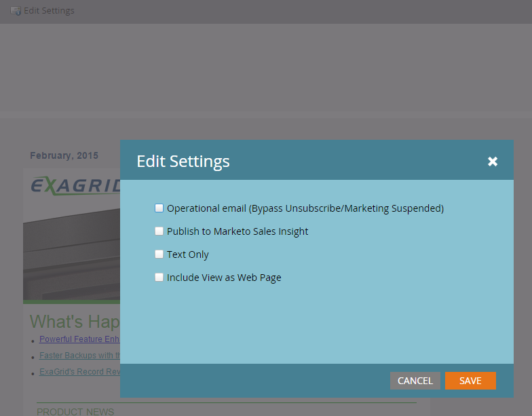Check the Text Only option
The image size is (532, 416).
(x=159, y=254)
